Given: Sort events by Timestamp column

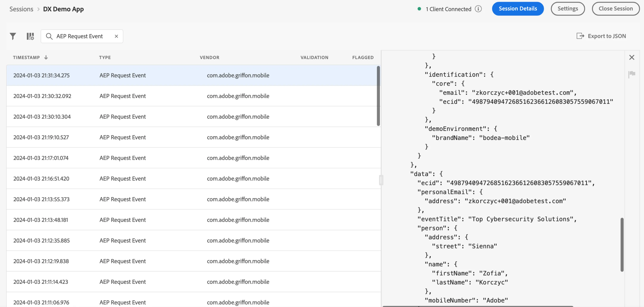Looking at the screenshot, I should (30, 57).
